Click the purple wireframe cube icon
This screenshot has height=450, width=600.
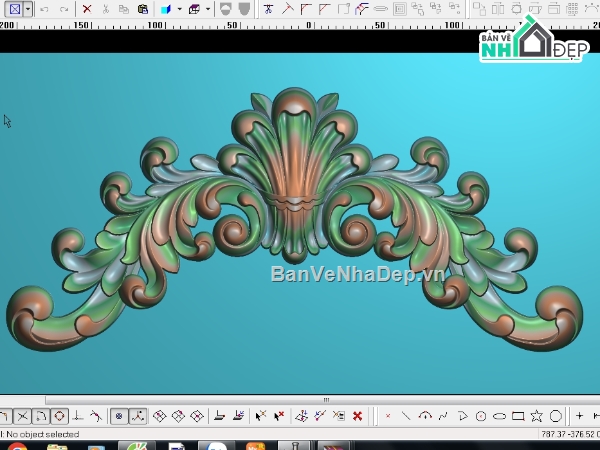tap(194, 9)
